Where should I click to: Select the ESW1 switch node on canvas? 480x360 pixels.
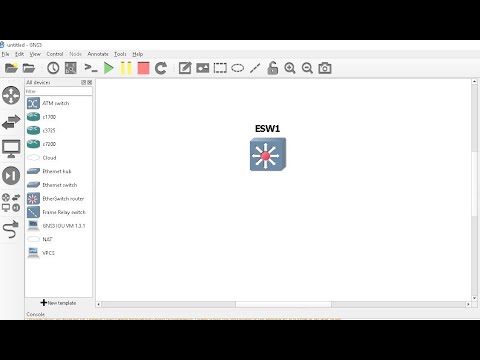click(268, 154)
